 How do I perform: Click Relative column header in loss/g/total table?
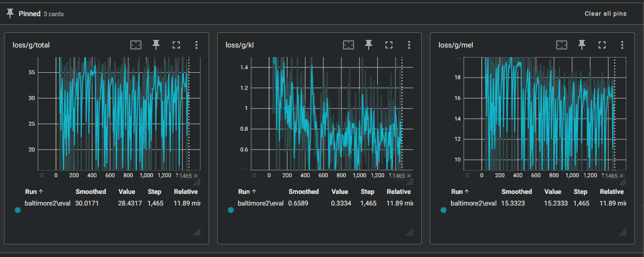tap(185, 192)
